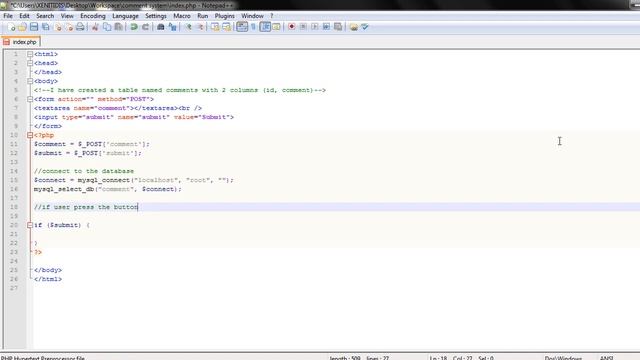Toggle the Show indent guide icon
This screenshot has height=360, width=640.
[265, 27]
